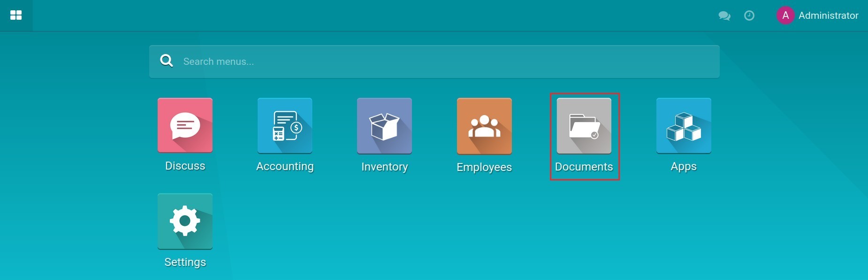Image resolution: width=868 pixels, height=280 pixels.
Task: Click the Employees text label
Action: [484, 167]
